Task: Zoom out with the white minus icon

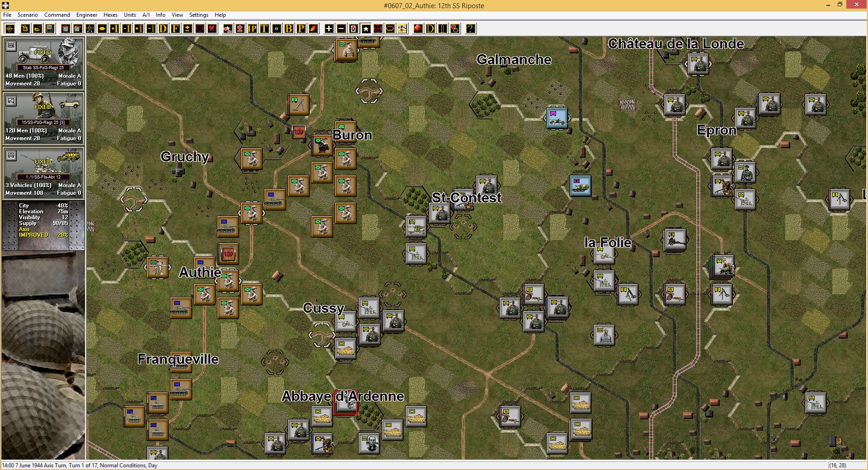Action: point(341,29)
